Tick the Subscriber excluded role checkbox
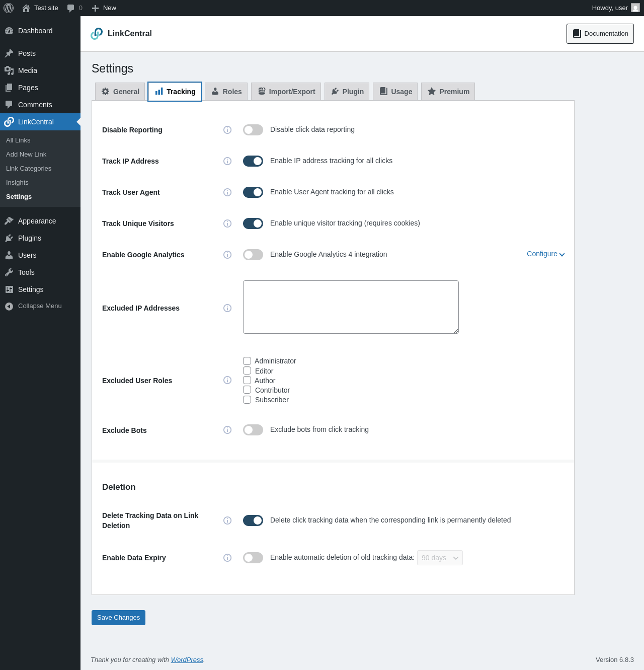The height and width of the screenshot is (670, 644). pyautogui.click(x=247, y=400)
